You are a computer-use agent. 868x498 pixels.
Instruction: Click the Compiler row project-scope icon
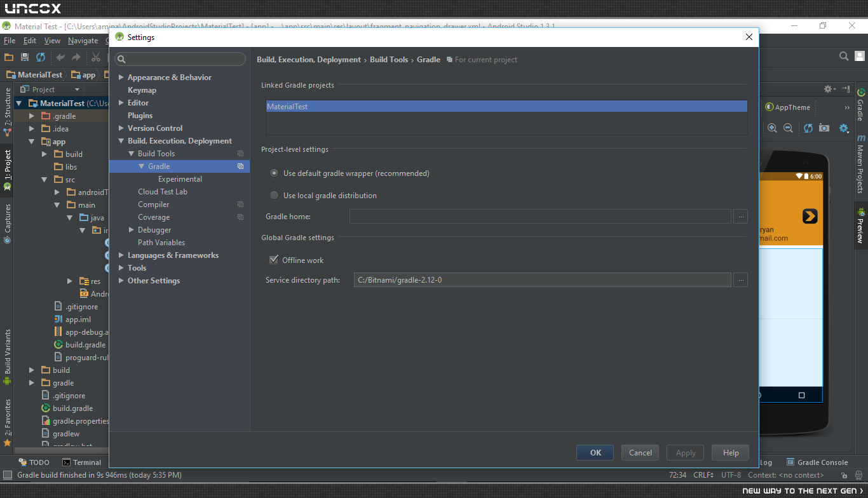coord(240,205)
